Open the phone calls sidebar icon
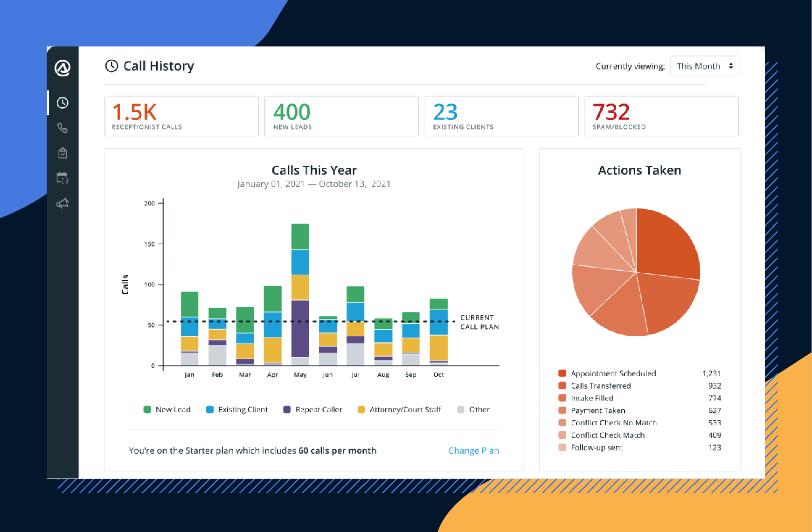The width and height of the screenshot is (812, 532). point(62,128)
